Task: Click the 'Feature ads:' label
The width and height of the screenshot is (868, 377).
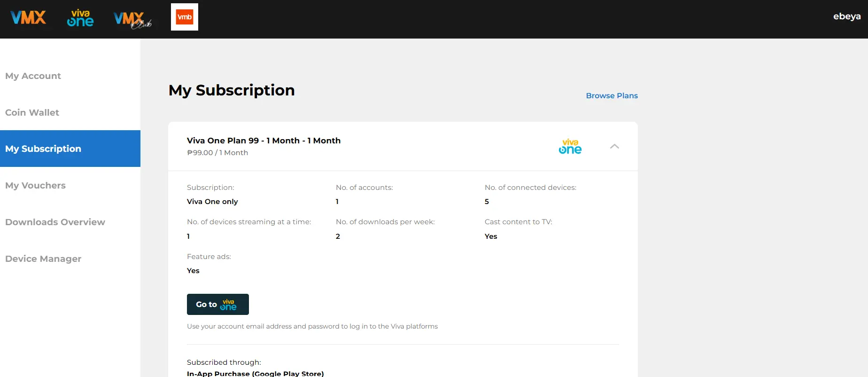Action: click(x=209, y=257)
